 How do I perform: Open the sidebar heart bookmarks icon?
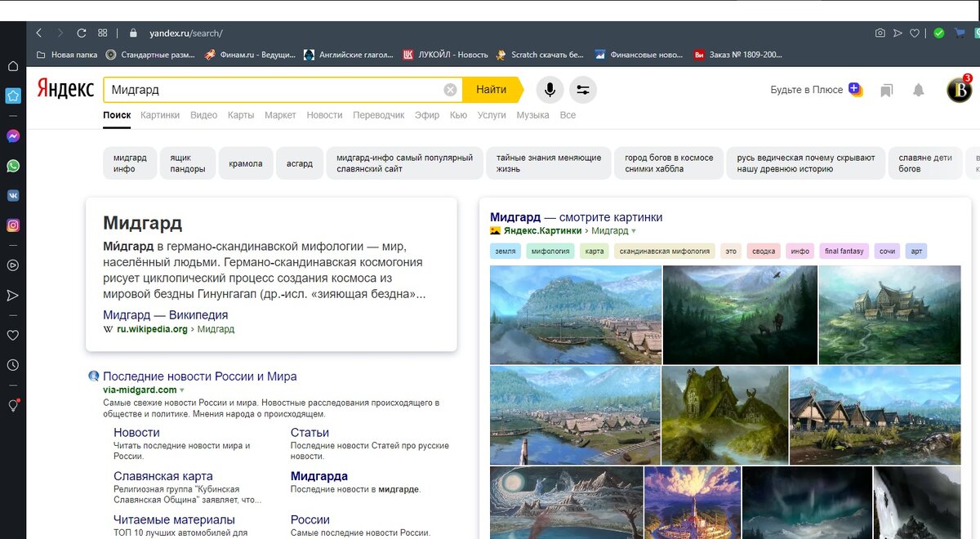pyautogui.click(x=13, y=335)
